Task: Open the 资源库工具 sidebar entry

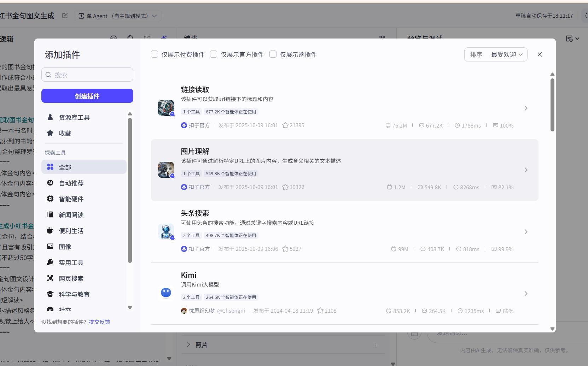Action: [x=74, y=117]
